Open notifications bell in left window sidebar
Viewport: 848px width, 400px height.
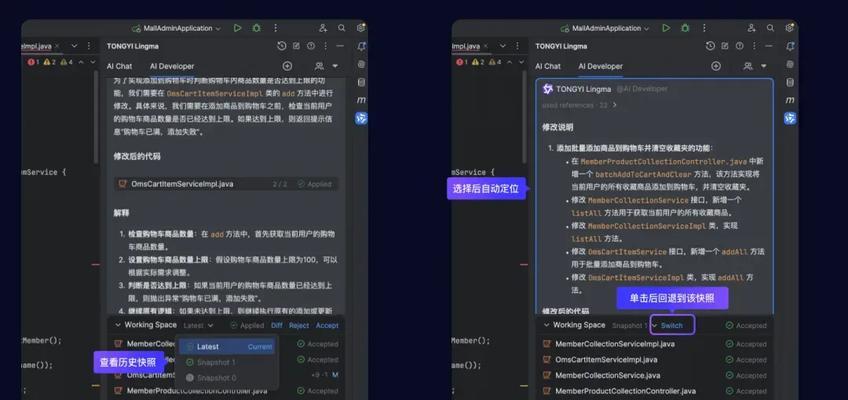(x=361, y=46)
